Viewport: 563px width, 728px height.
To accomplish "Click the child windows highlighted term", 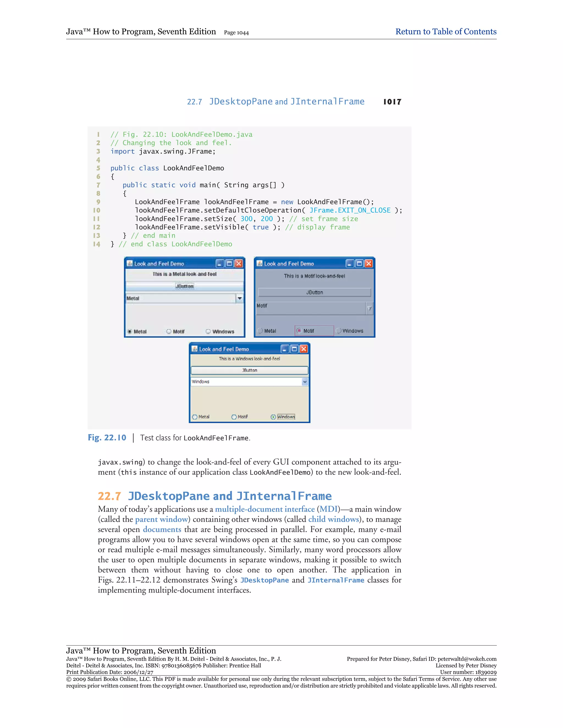I will pyautogui.click(x=333, y=519).
